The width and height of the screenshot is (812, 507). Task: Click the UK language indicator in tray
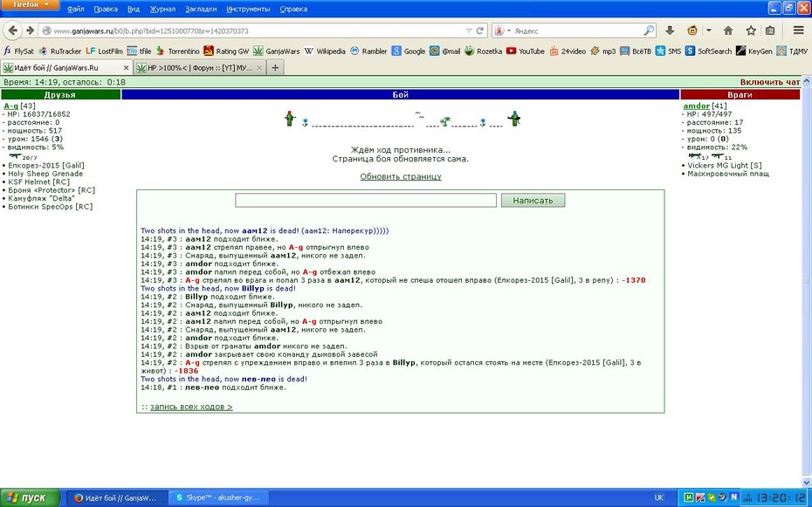tap(658, 497)
